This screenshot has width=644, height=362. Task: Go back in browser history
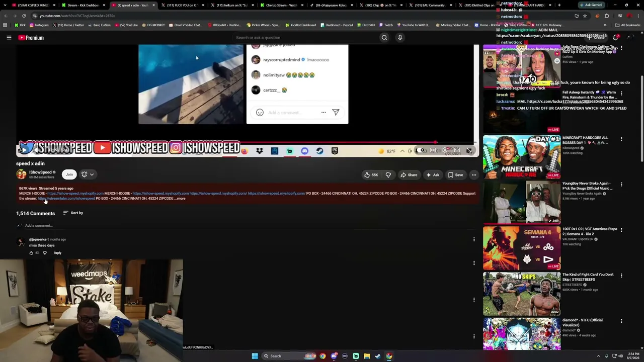pos(6,16)
